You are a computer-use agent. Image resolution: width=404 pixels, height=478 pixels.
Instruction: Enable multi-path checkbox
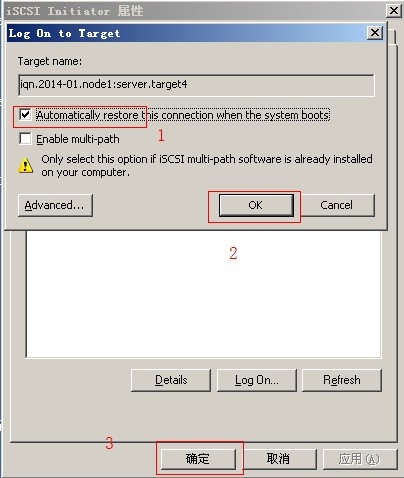coord(25,139)
